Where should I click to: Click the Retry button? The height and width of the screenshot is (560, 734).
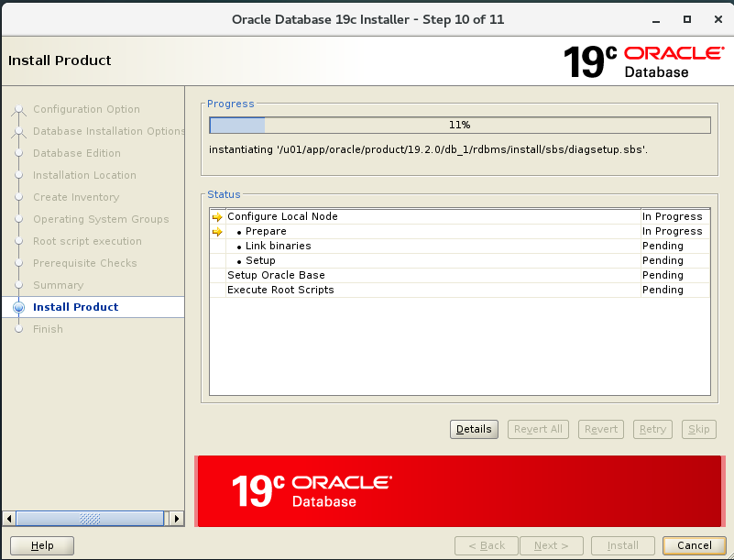click(652, 429)
